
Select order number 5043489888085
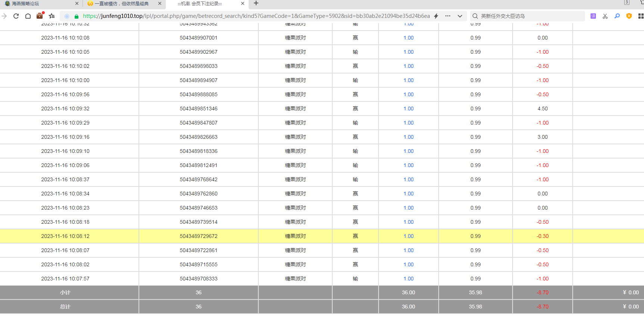(x=199, y=94)
